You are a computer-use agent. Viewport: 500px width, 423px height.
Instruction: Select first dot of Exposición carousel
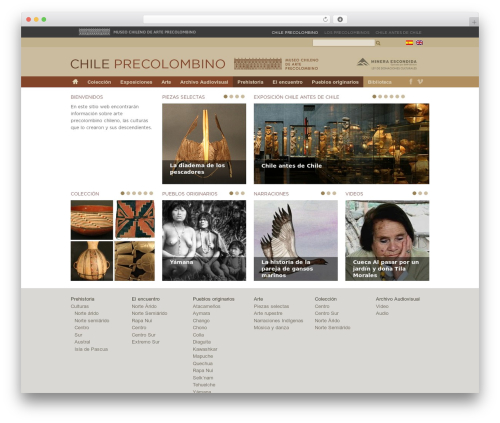coord(374,97)
